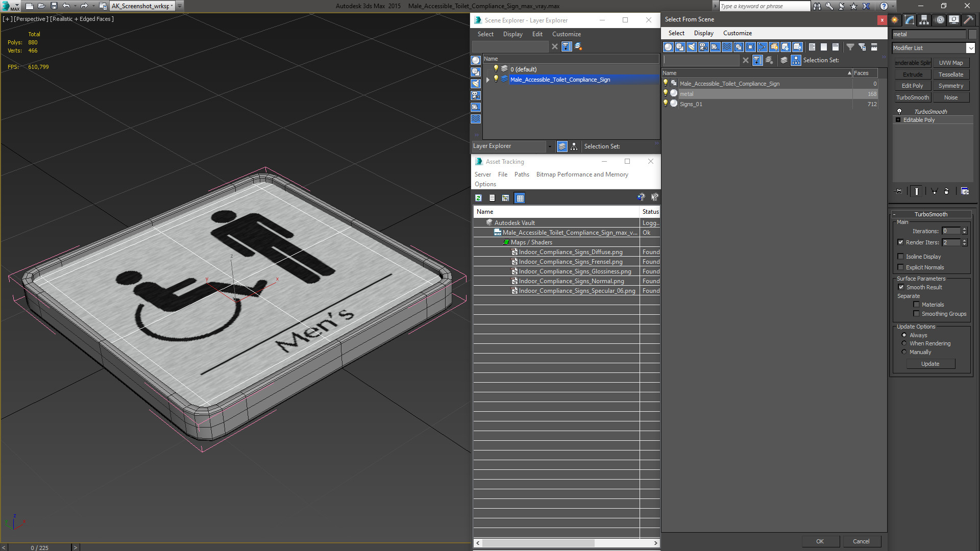Open the Layer Explorer view dropdown

tap(549, 146)
